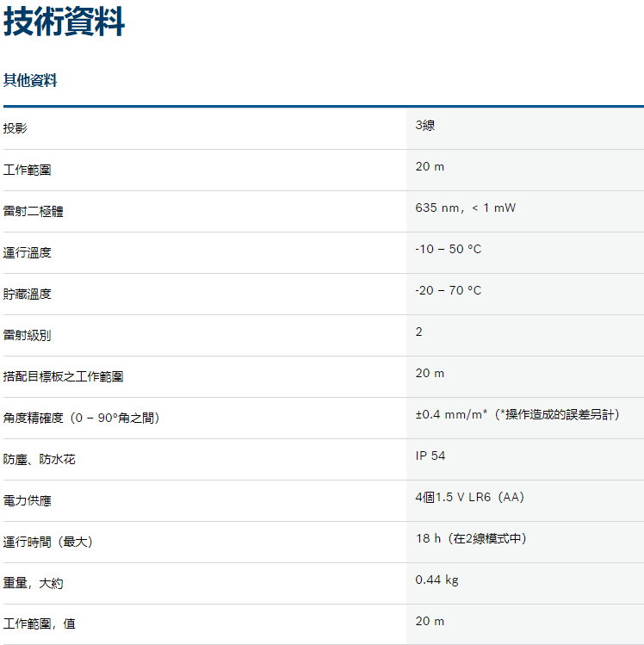Viewport: 644px width, 645px height.
Task: Select the -10 – 50 °C value
Action: pyautogui.click(x=448, y=250)
